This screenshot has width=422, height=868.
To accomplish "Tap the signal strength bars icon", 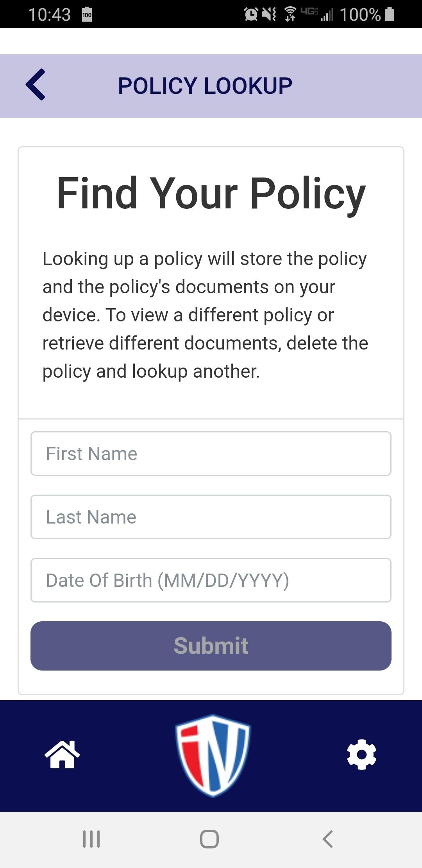I will pyautogui.click(x=327, y=15).
